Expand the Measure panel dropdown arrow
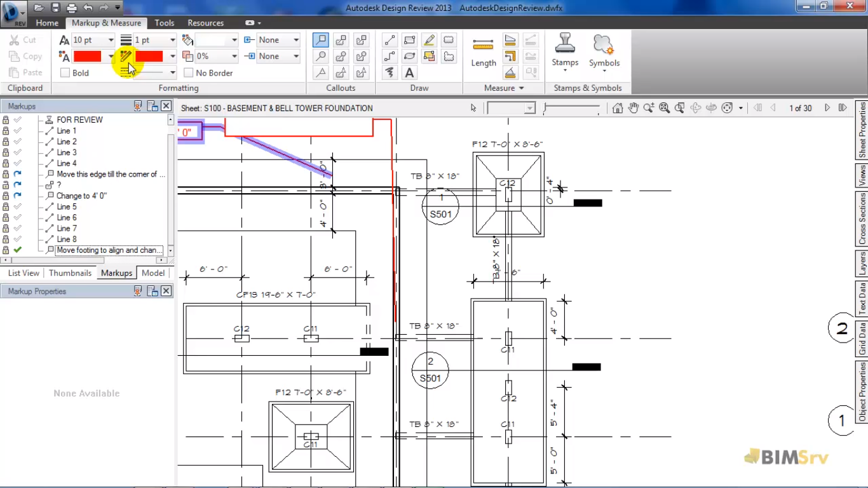The image size is (868, 488). click(x=522, y=88)
